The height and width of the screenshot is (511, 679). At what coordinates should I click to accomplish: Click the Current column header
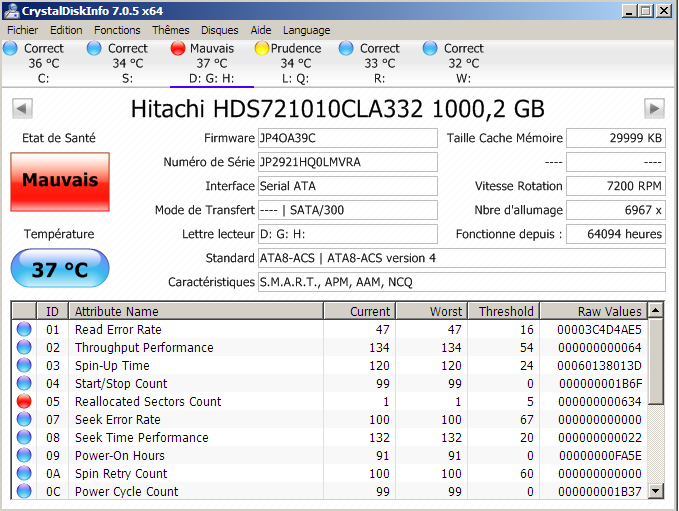pyautogui.click(x=359, y=311)
